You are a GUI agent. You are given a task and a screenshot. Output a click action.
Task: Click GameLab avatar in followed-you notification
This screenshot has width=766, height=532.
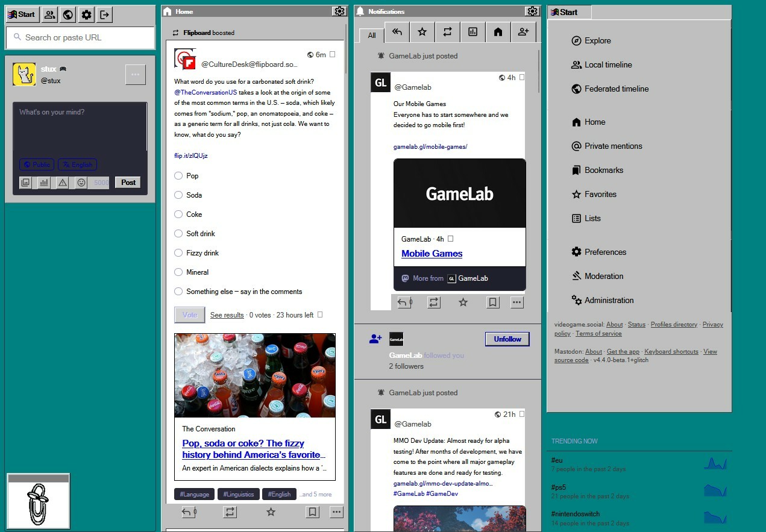click(396, 339)
